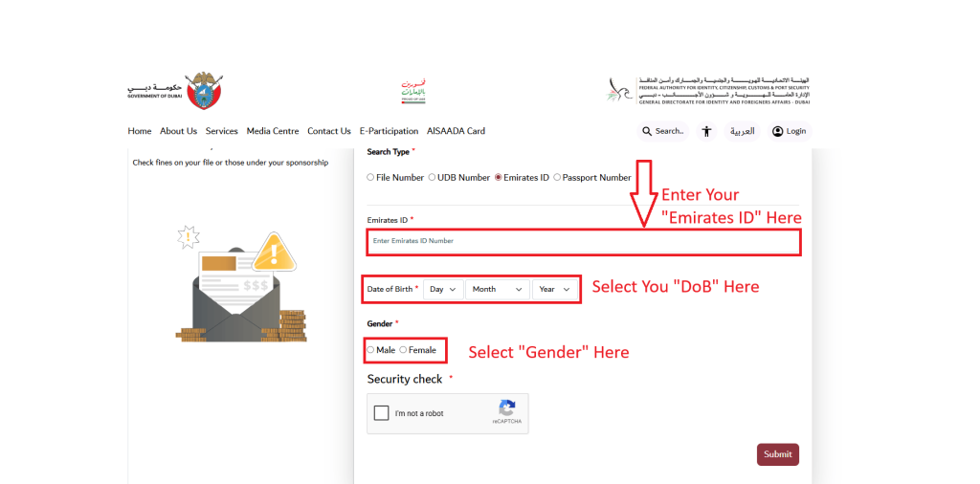The height and width of the screenshot is (484, 980).
Task: Click the magnifying glass search icon
Action: coord(647,131)
